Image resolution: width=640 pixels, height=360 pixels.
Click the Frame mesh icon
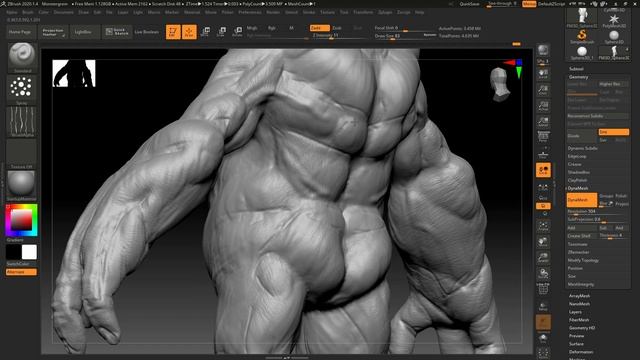[x=543, y=227]
